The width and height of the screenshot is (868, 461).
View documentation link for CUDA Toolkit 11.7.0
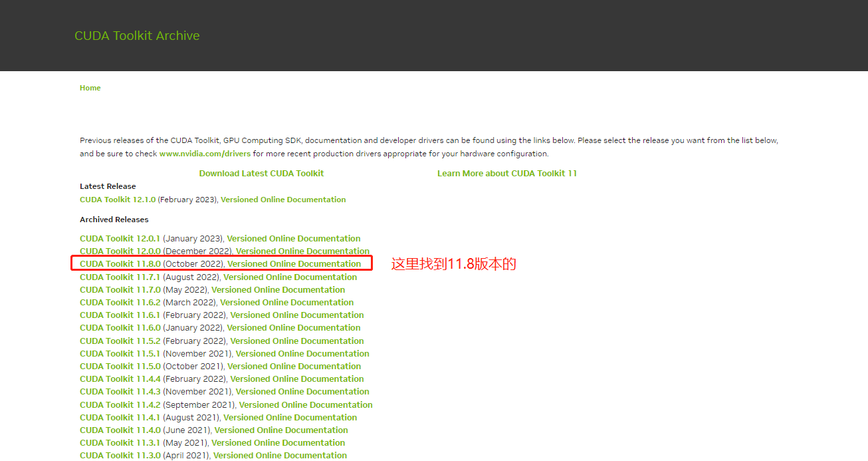tap(278, 290)
